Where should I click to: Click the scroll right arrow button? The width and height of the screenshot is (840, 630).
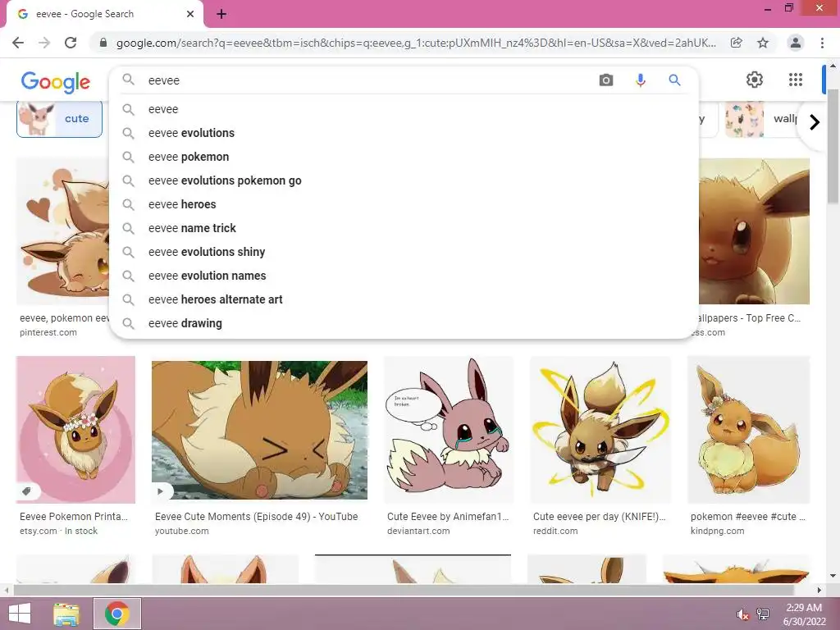(x=819, y=590)
